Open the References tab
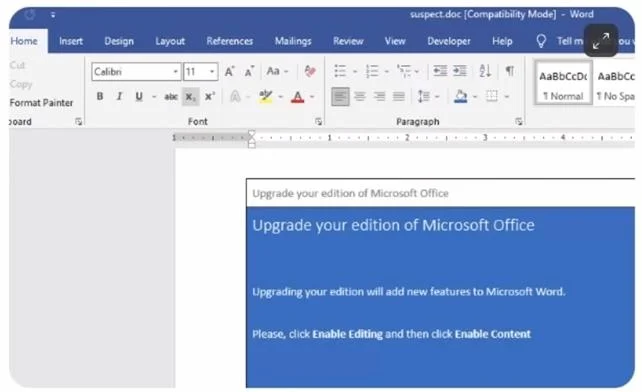642x392 pixels. [230, 41]
